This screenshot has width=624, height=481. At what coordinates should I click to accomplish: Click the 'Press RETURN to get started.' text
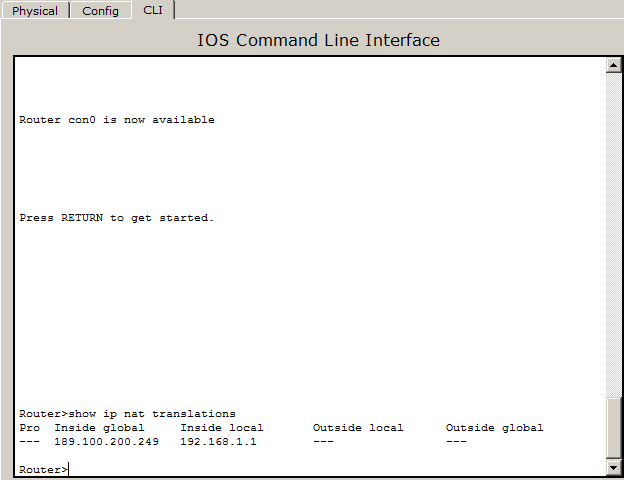click(117, 218)
